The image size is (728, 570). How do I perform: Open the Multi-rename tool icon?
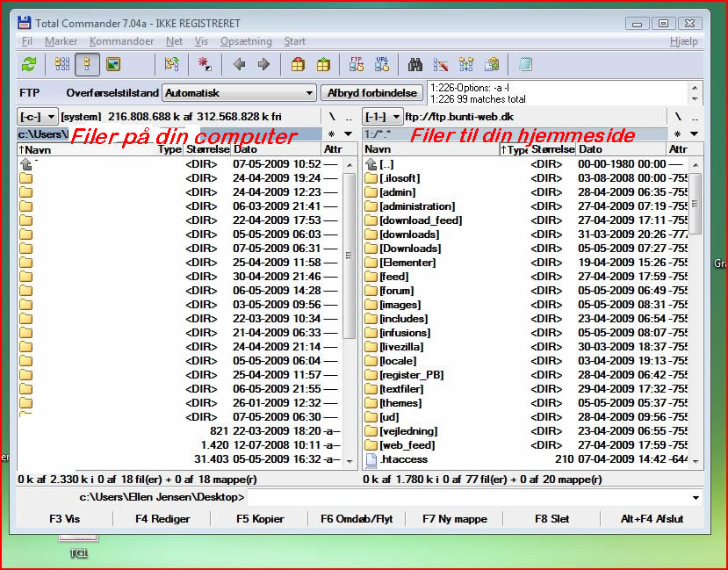pyautogui.click(x=441, y=64)
